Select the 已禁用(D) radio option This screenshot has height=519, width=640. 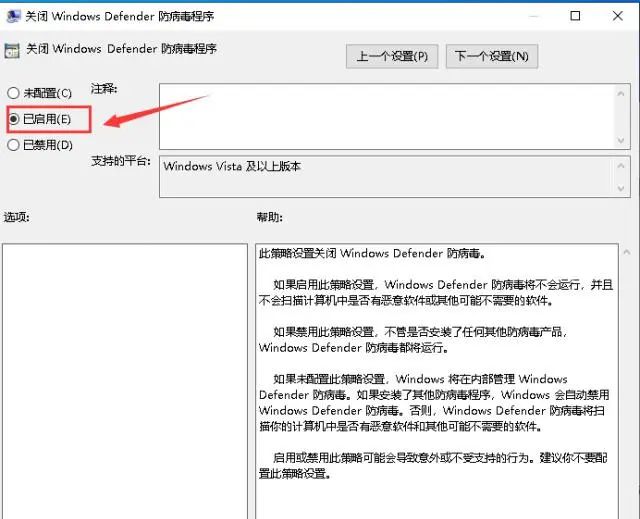pos(40,145)
